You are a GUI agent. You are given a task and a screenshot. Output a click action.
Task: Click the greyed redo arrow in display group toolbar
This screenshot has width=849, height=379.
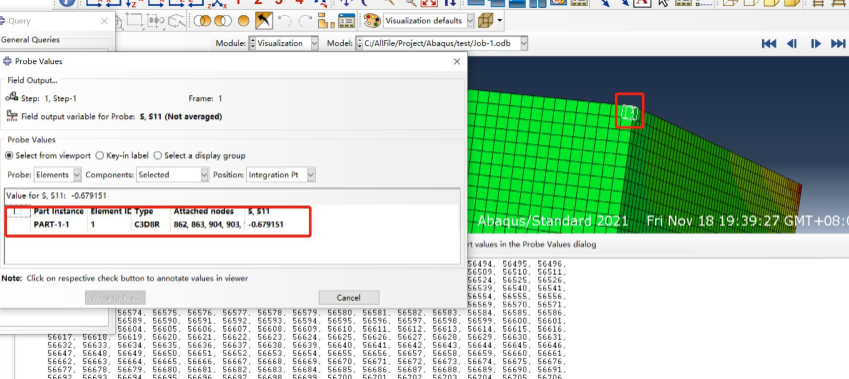[x=305, y=21]
